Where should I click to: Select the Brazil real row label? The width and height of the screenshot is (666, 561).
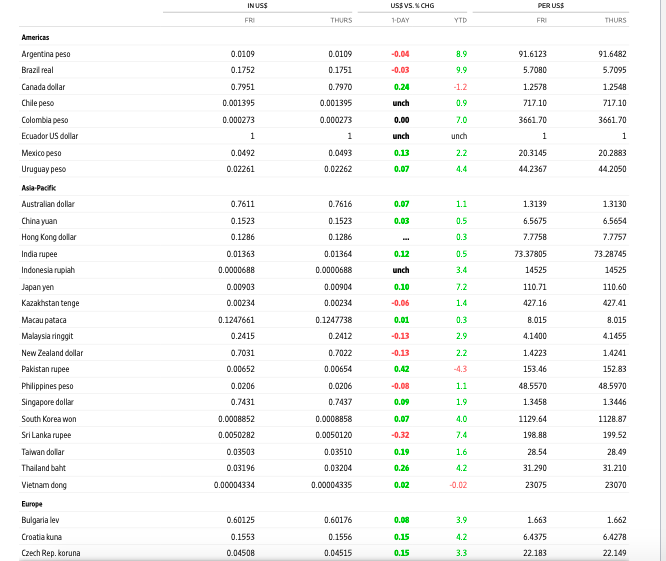tap(37, 70)
